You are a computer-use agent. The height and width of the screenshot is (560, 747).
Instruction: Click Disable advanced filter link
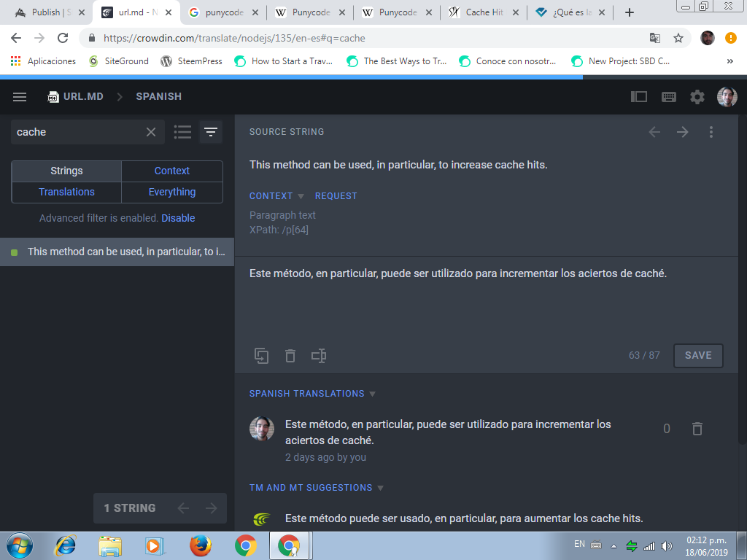pos(178,218)
